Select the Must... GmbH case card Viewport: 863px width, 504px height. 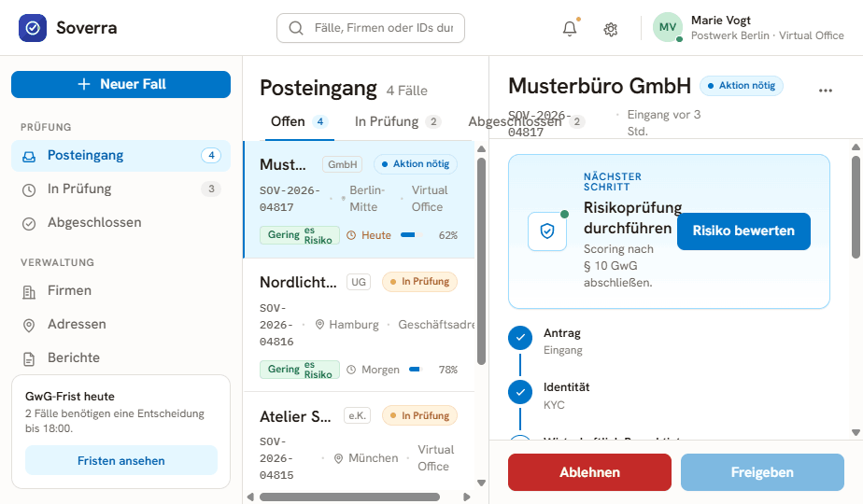tap(359, 200)
